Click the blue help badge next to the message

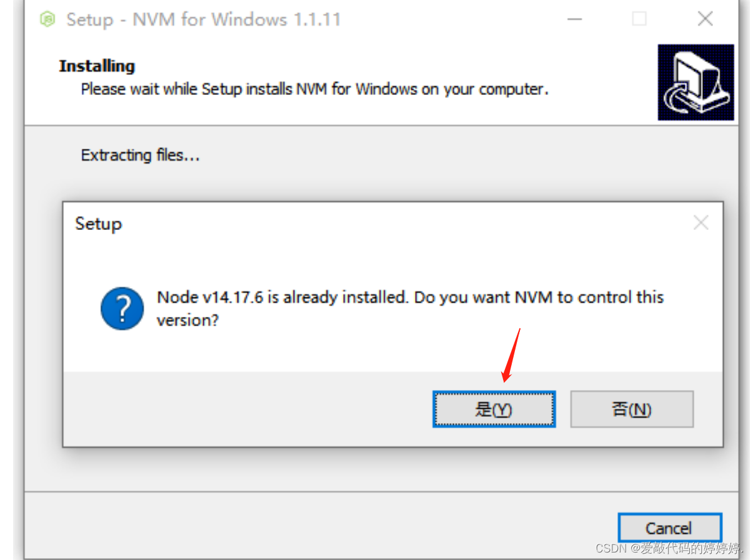click(122, 308)
